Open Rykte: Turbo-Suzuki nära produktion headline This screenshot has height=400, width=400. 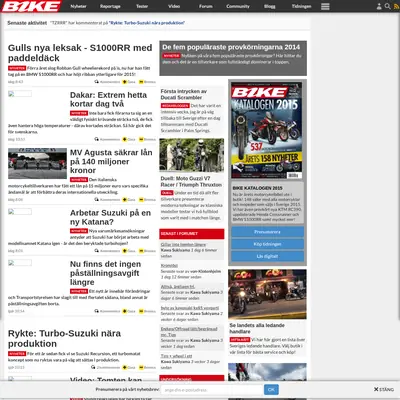point(64,338)
